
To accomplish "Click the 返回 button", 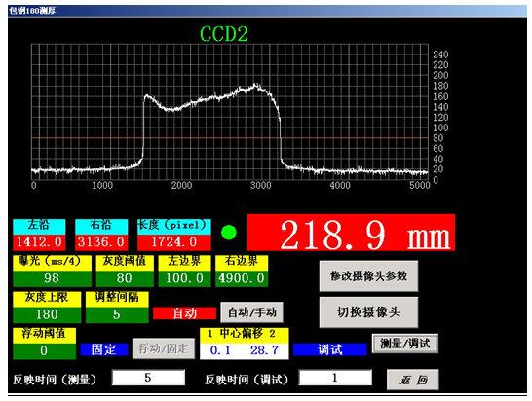I will 413,380.
